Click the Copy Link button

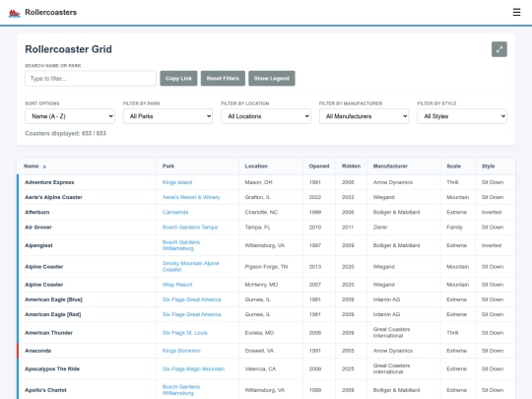(x=178, y=79)
